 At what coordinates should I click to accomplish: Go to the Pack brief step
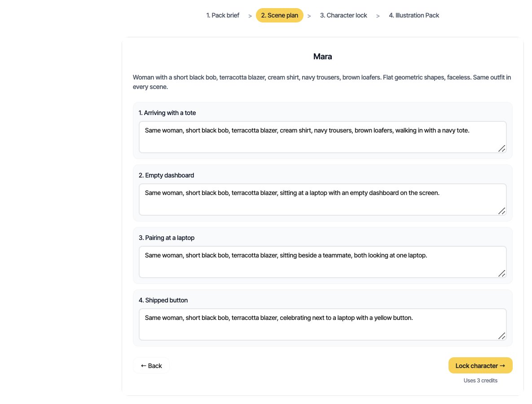(x=223, y=15)
